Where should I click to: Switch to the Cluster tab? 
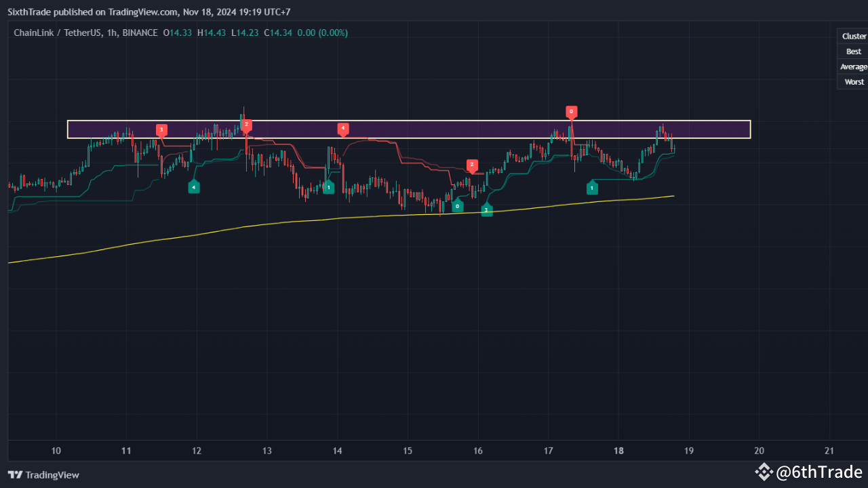[853, 35]
